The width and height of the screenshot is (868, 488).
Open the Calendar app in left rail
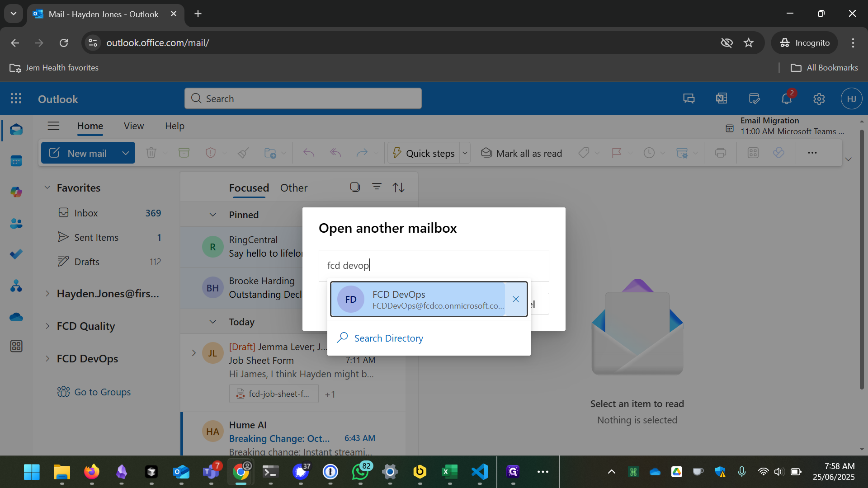(x=16, y=161)
